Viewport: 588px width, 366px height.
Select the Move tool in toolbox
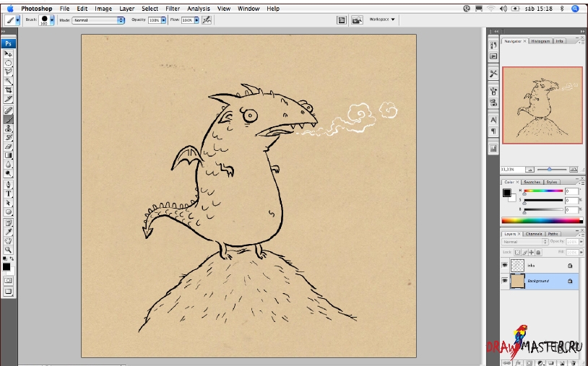click(9, 54)
